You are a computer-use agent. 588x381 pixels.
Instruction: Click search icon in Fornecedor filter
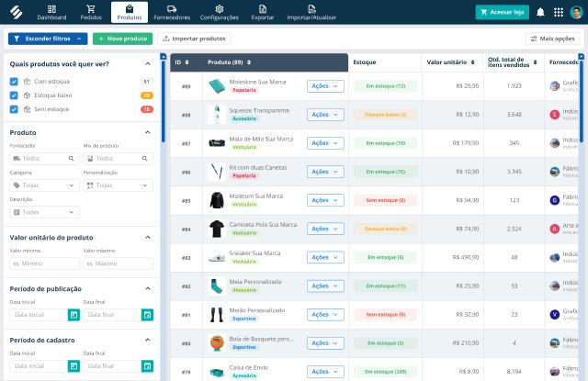tap(72, 159)
